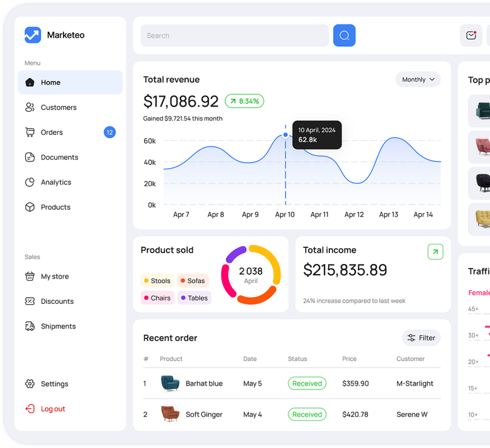Click the Shipments truck icon
Image resolution: width=490 pixels, height=448 pixels.
pos(30,326)
